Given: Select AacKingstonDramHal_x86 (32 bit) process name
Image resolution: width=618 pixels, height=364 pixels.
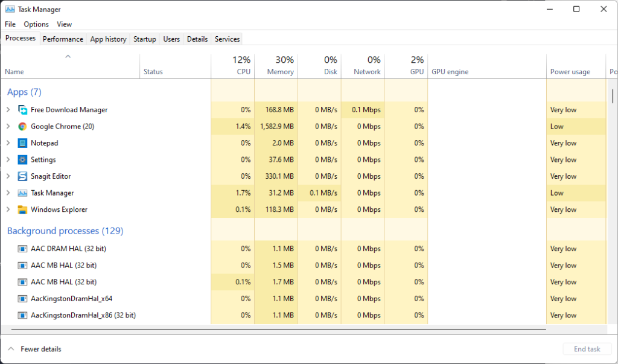Looking at the screenshot, I should click(x=83, y=315).
